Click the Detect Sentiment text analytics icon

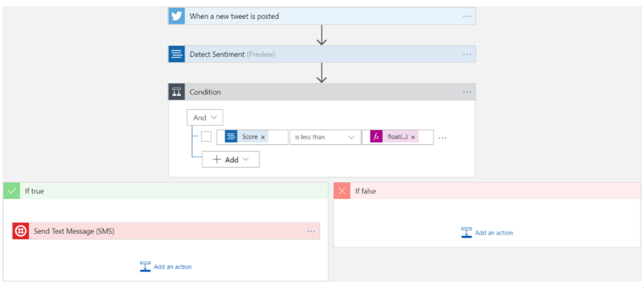click(177, 54)
